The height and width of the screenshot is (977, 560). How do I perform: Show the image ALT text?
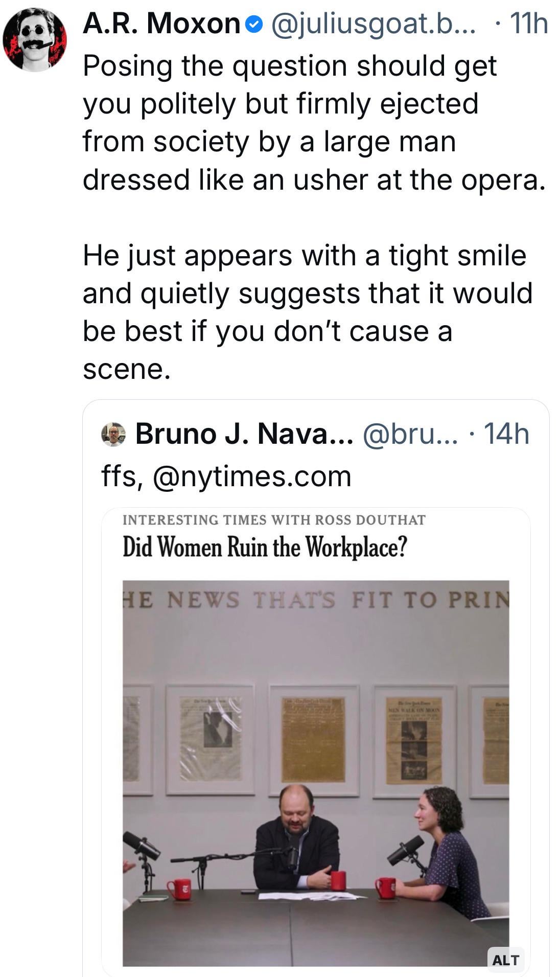(x=505, y=960)
